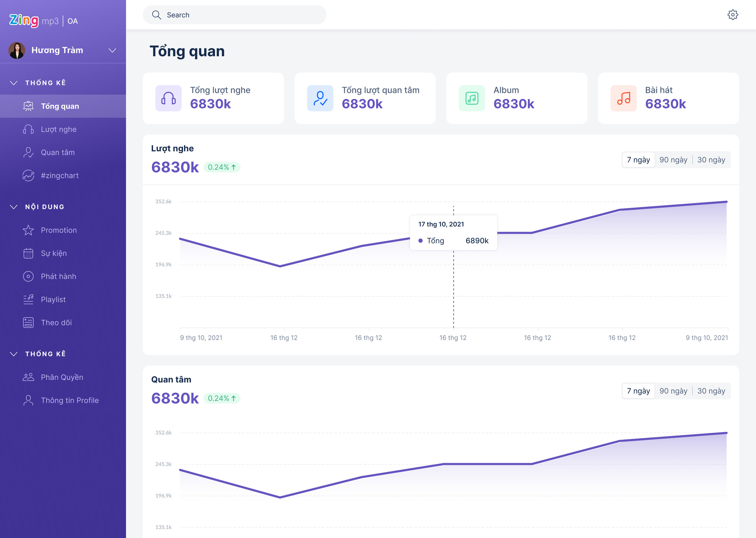Expand the Hương Tràm account dropdown
The image size is (756, 538).
click(112, 50)
